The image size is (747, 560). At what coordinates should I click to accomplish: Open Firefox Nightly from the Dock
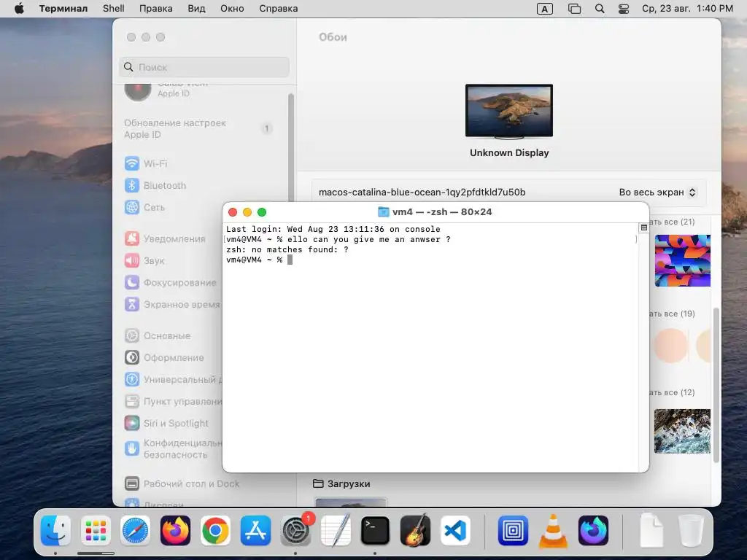tap(593, 530)
